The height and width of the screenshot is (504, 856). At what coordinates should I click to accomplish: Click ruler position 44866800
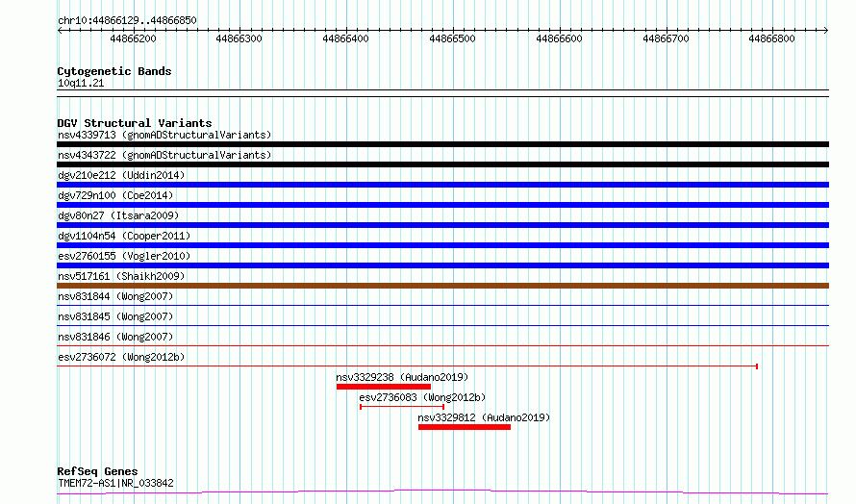click(x=772, y=38)
